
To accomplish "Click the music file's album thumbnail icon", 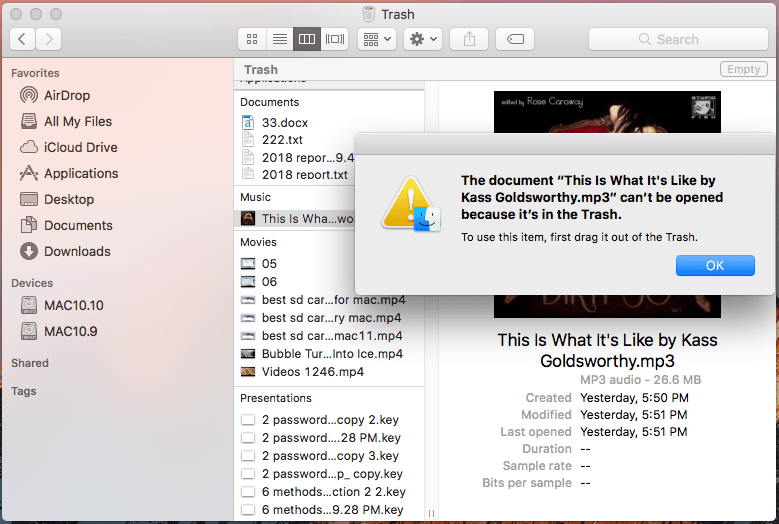I will click(248, 219).
